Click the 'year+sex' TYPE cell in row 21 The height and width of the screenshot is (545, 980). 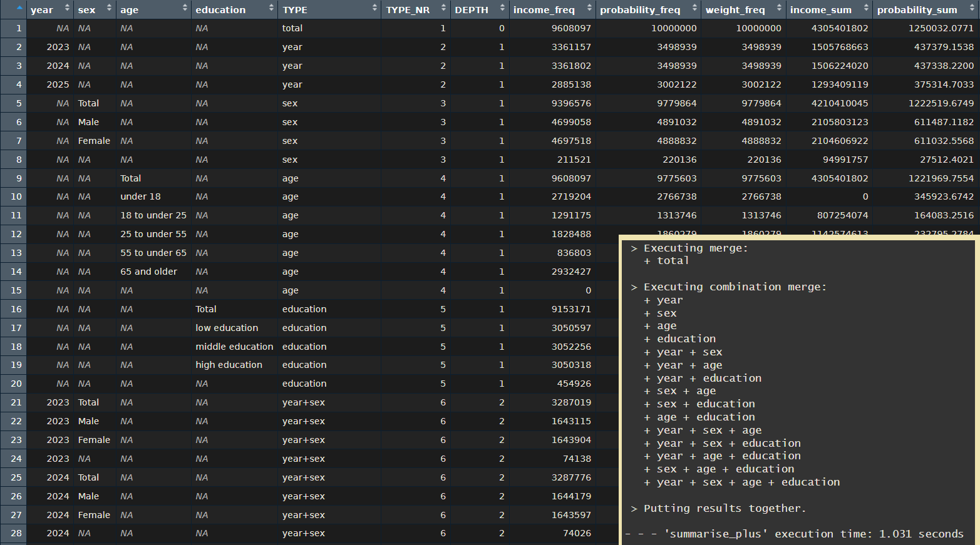point(304,402)
